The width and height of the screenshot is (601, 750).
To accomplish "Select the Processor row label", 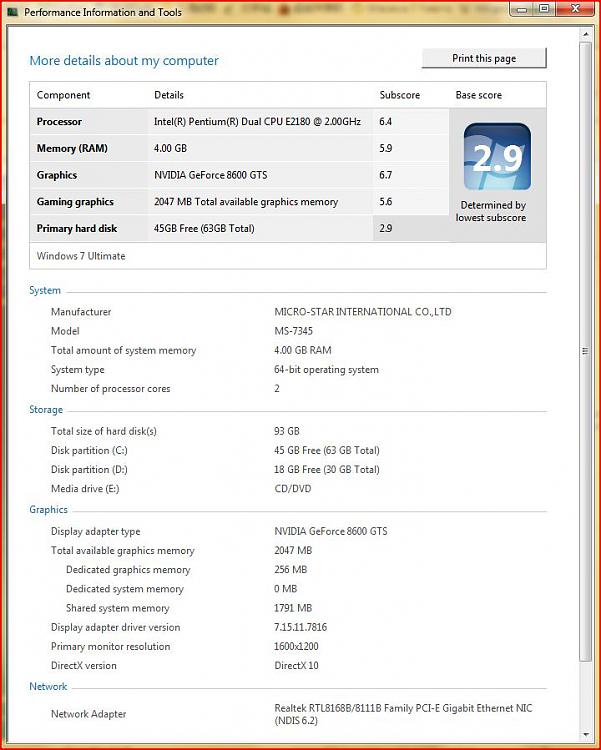I will click(59, 121).
